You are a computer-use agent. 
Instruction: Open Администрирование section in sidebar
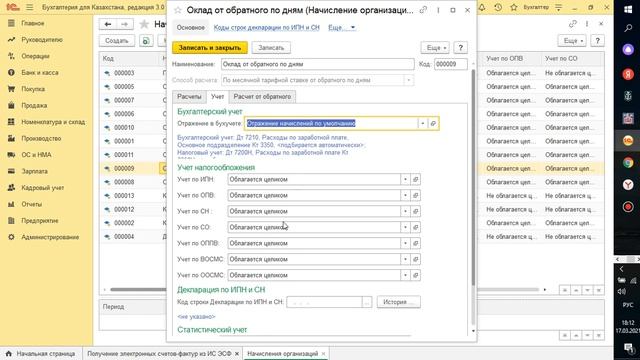tap(50, 237)
